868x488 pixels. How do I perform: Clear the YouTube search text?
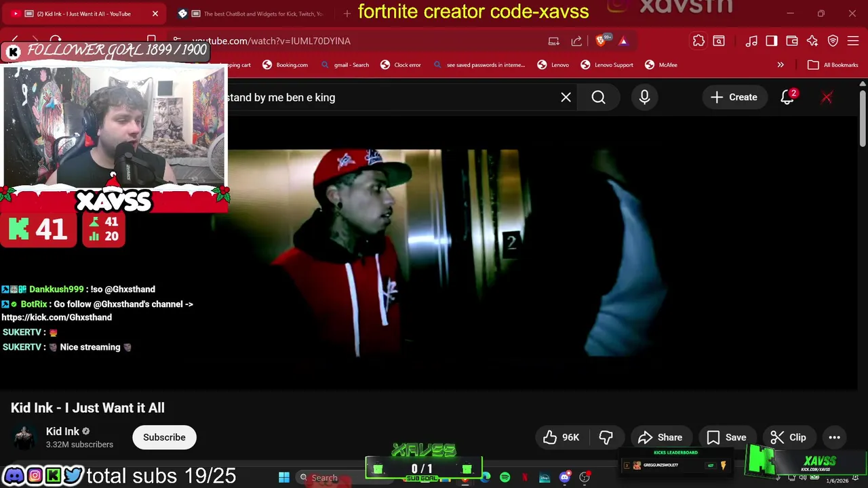click(x=566, y=98)
